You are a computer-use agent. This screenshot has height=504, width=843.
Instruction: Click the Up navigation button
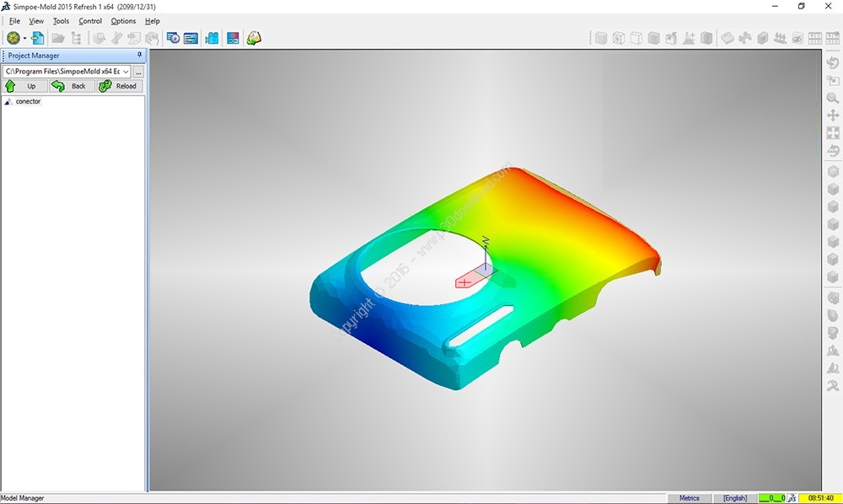(x=24, y=86)
